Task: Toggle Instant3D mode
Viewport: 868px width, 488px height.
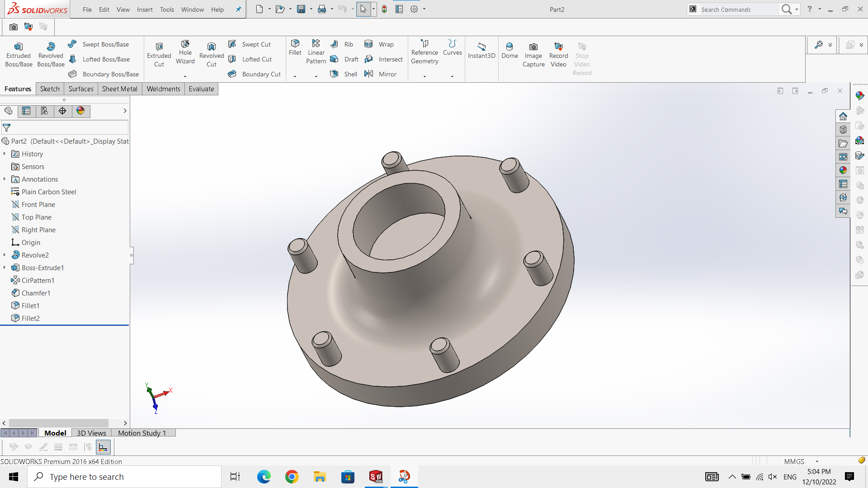Action: [481, 51]
